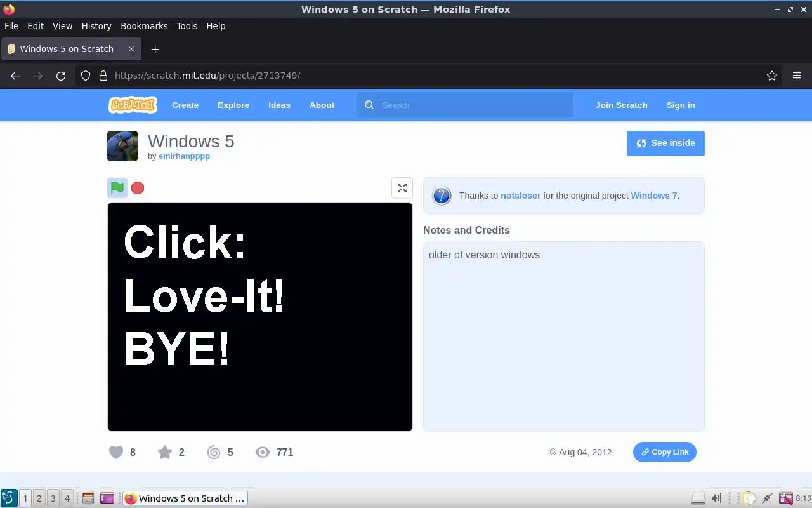The image size is (812, 508).
Task: Open the View menu
Action: click(62, 26)
